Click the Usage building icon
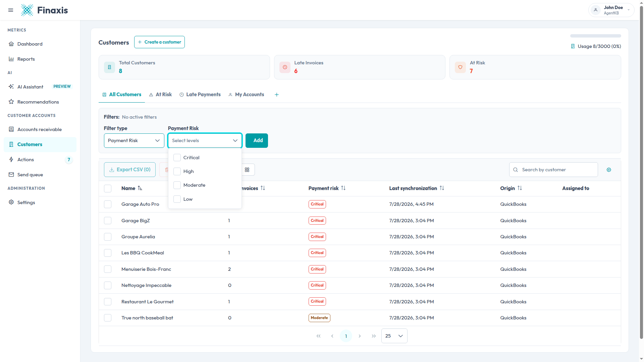Image resolution: width=644 pixels, height=362 pixels. coord(573,46)
